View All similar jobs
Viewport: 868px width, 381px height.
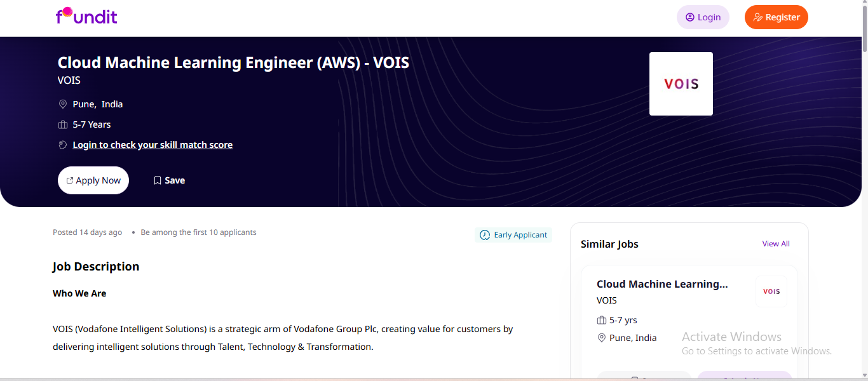[x=776, y=244]
